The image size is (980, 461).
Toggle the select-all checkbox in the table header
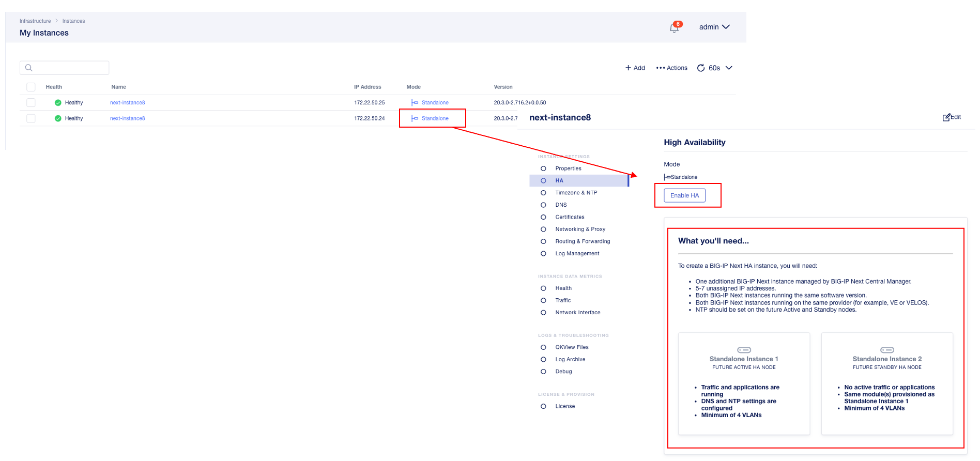31,87
